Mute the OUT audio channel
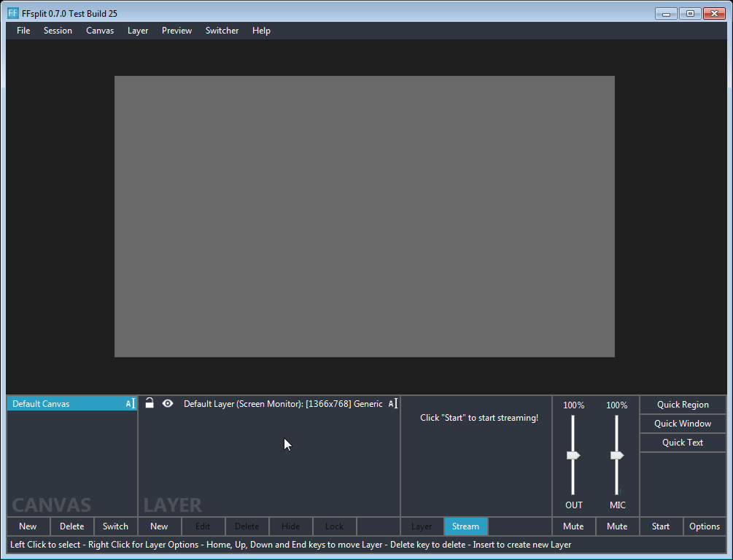 point(573,526)
